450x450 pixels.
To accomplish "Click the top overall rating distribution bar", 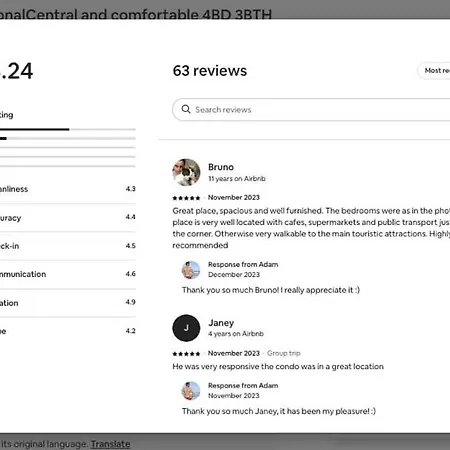I will [x=68, y=129].
